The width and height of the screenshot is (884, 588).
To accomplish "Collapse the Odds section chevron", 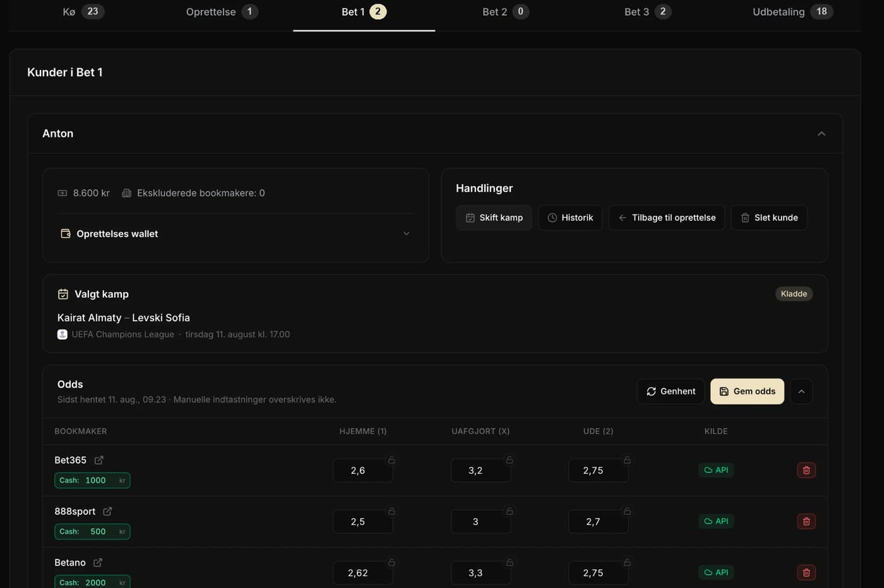I will point(801,391).
